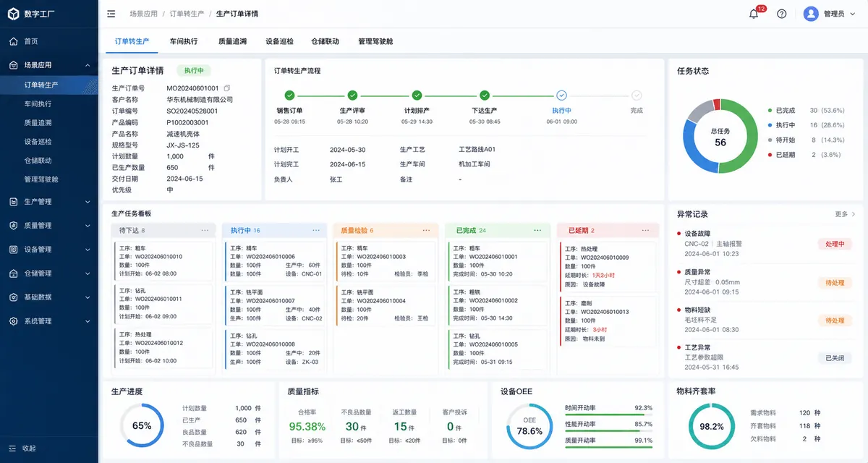Click the 更多 link in 异常记录
The height and width of the screenshot is (463, 868).
(x=845, y=214)
